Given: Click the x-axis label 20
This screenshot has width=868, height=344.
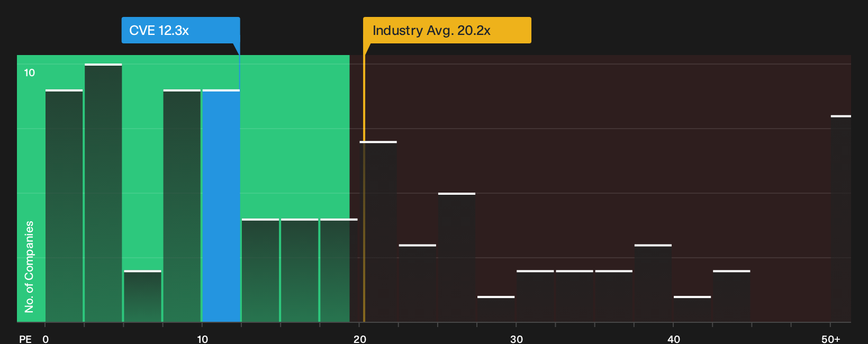Looking at the screenshot, I should tap(359, 339).
